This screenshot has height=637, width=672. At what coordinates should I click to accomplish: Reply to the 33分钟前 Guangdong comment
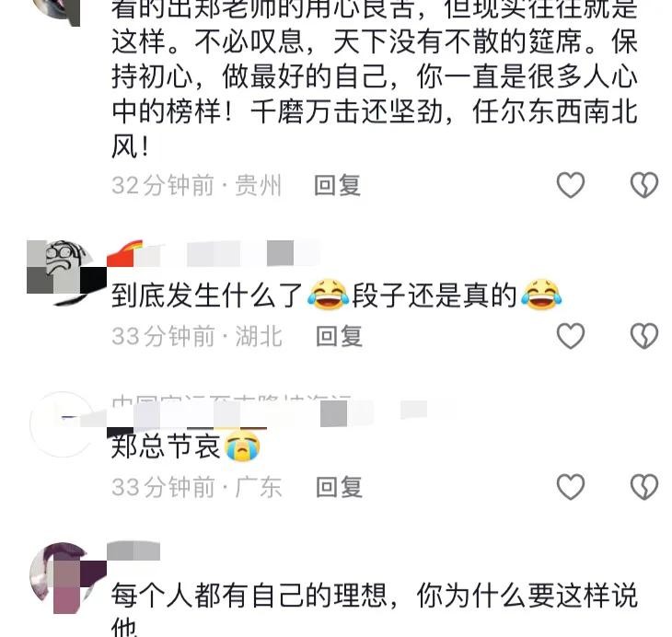coord(339,487)
